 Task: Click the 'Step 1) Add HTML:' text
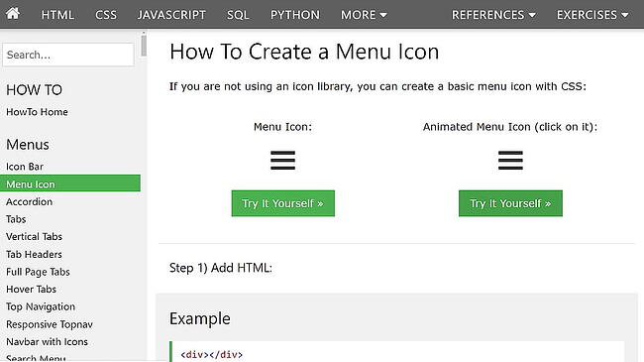point(221,268)
